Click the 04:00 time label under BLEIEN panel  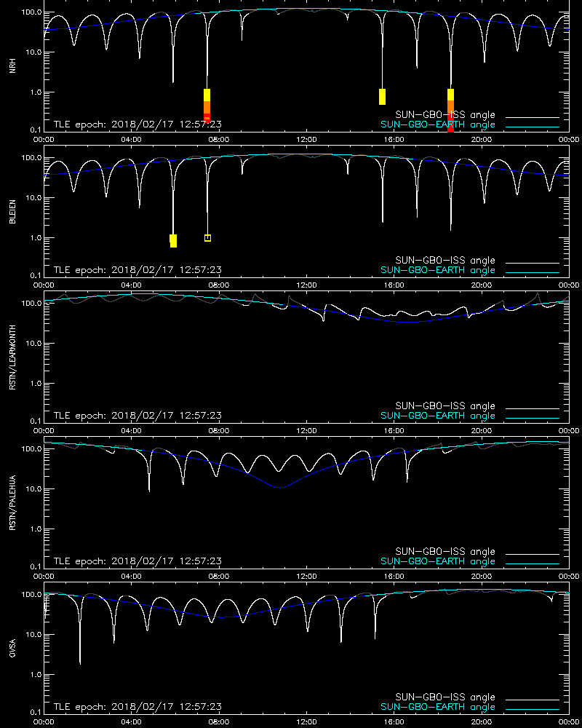coord(132,285)
